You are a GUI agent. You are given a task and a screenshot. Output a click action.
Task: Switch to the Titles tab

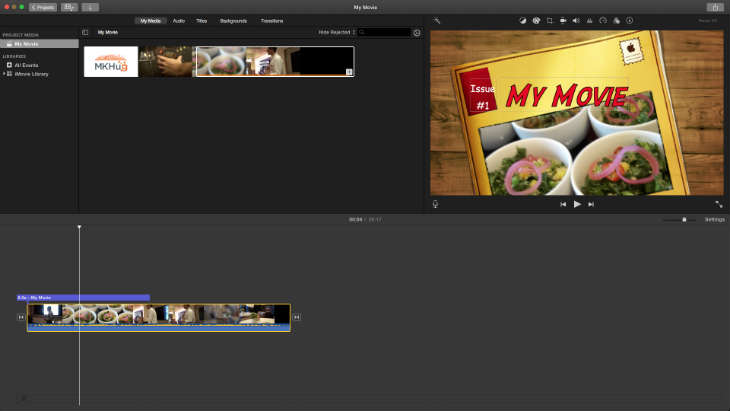pyautogui.click(x=202, y=20)
